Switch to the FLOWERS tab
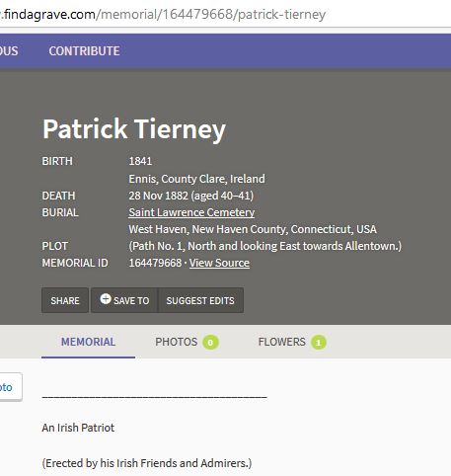Viewport: 451px width, 476px height. coord(292,342)
